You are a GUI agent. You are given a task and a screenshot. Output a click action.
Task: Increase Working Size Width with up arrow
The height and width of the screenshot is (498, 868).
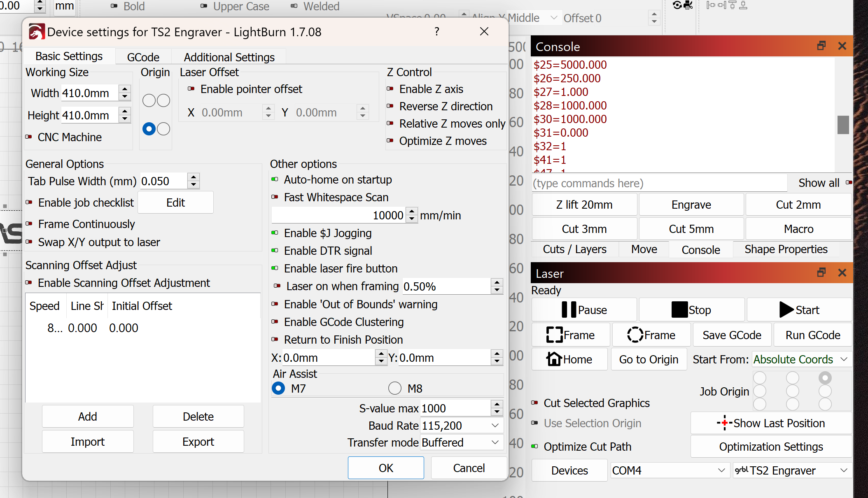[125, 89]
